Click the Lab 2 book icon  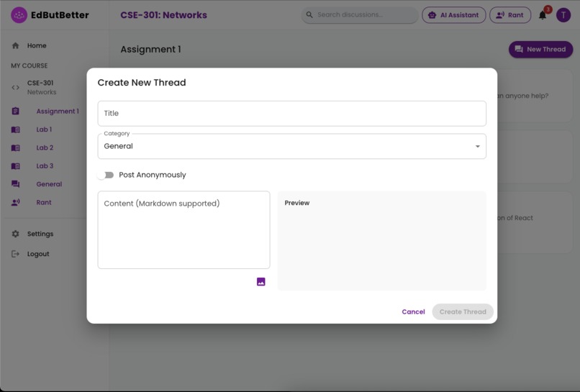pyautogui.click(x=16, y=147)
